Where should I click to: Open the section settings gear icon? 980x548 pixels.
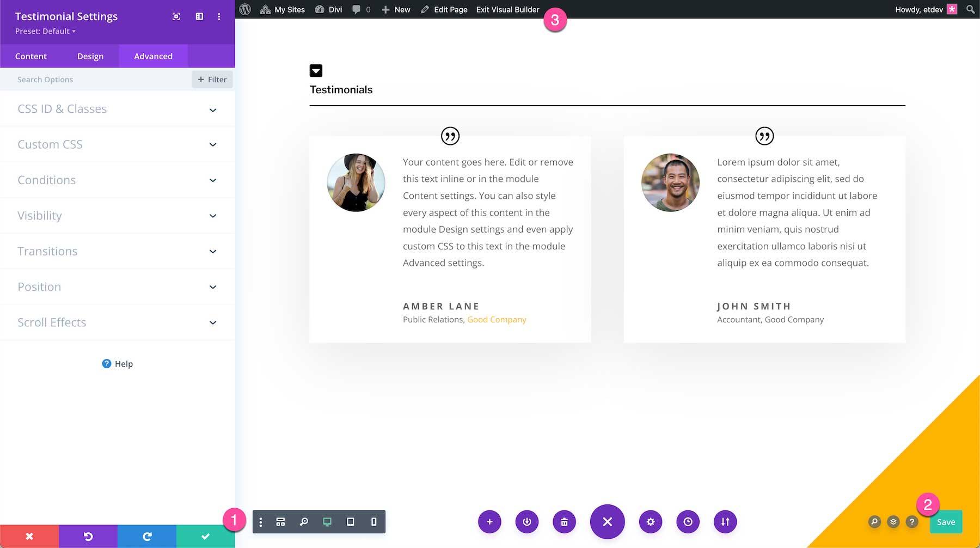[x=651, y=521]
